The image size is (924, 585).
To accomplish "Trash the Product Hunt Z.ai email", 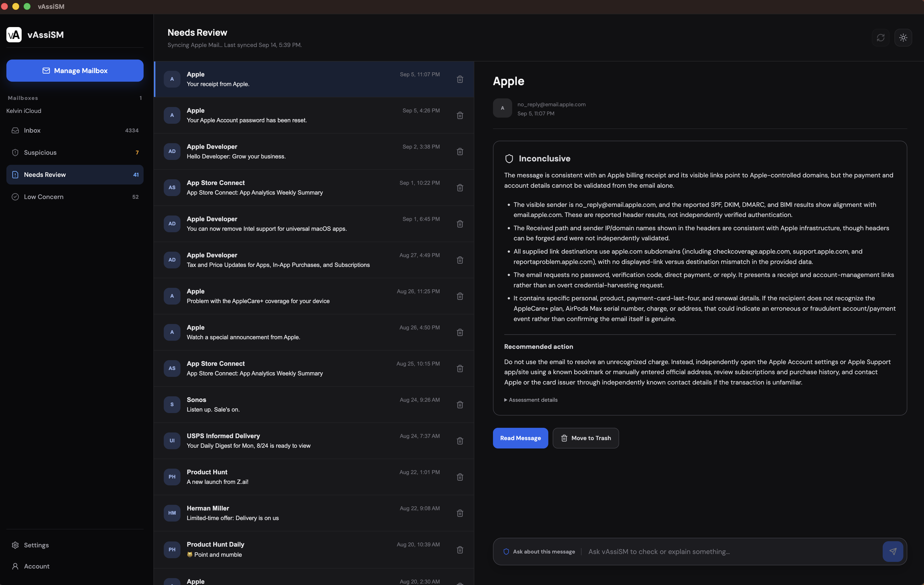I will [x=460, y=477].
